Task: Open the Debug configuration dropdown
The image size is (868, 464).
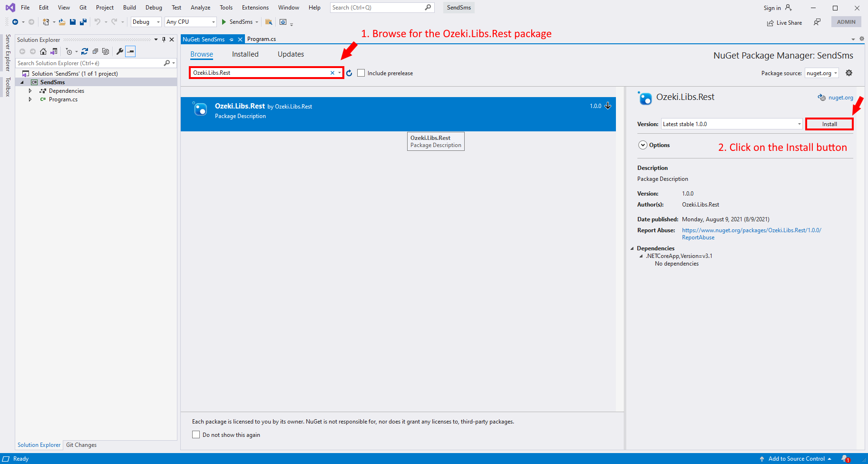Action: coord(146,22)
